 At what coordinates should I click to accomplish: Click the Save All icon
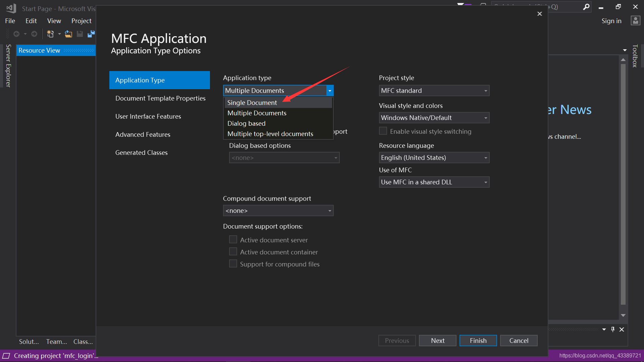point(91,34)
